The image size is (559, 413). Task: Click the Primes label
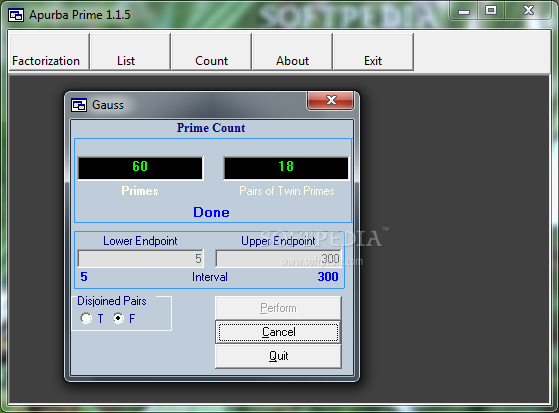pyautogui.click(x=140, y=191)
